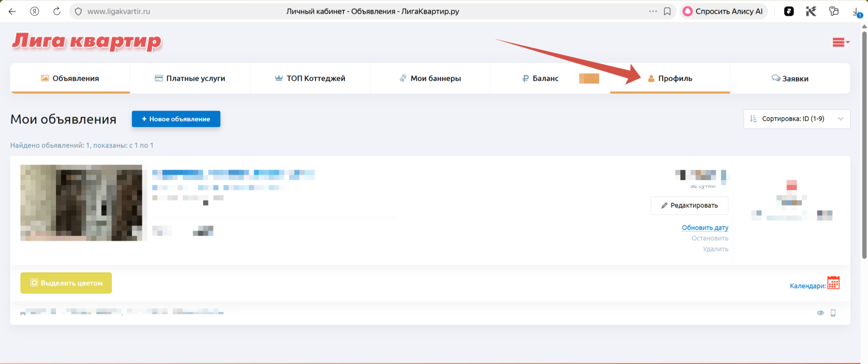Image resolution: width=868 pixels, height=364 pixels.
Task: Bookmark this page with the bookmark icon
Action: coord(667,11)
